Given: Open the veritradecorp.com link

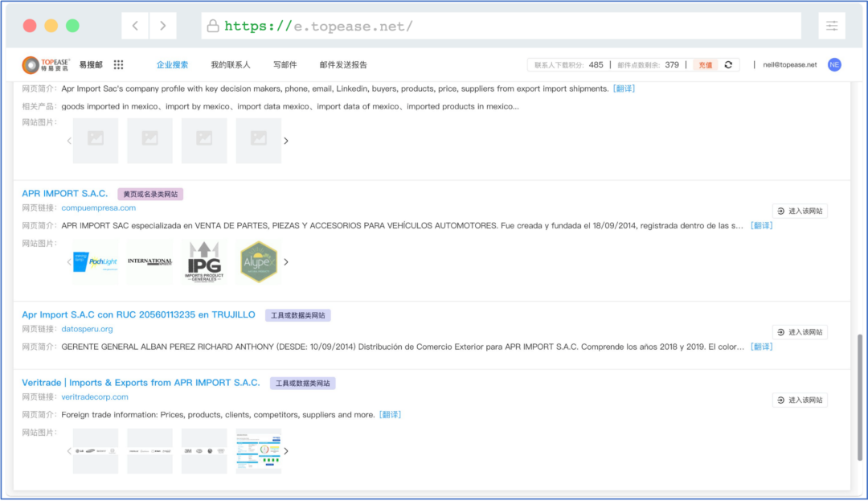Looking at the screenshot, I should click(95, 397).
